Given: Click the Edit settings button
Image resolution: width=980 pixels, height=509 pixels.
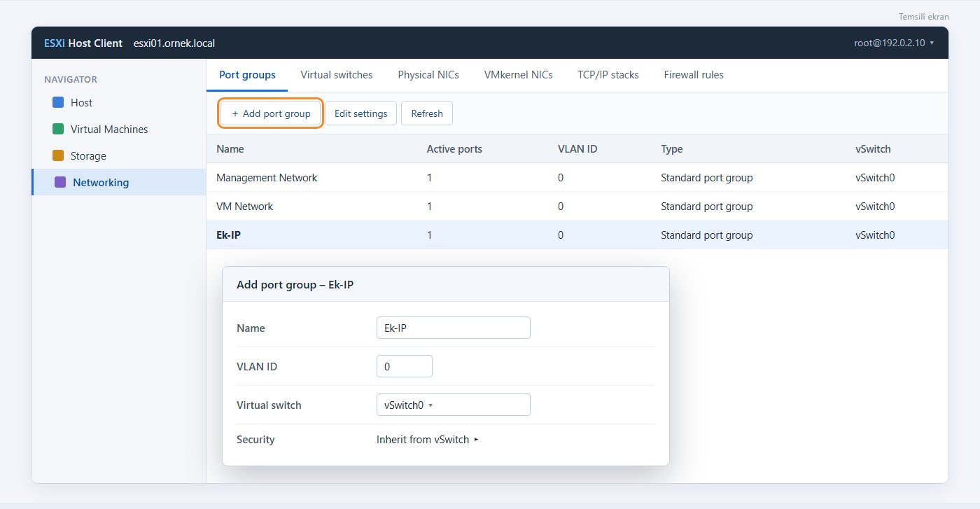Looking at the screenshot, I should point(361,113).
